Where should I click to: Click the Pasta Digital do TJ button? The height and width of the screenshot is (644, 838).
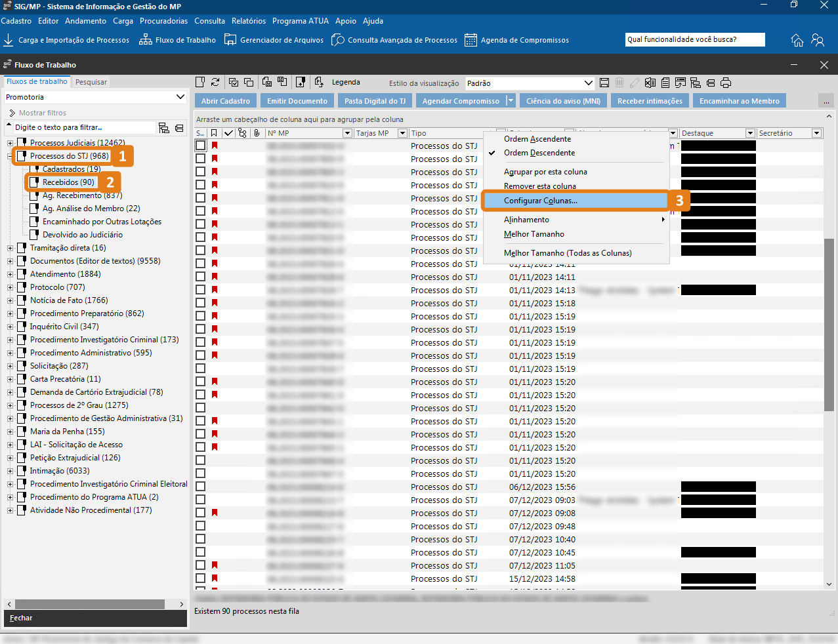[x=375, y=101]
